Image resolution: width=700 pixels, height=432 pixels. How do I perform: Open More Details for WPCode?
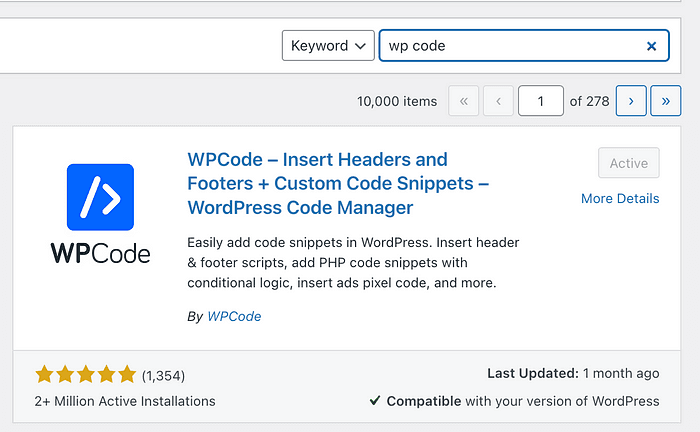click(620, 198)
